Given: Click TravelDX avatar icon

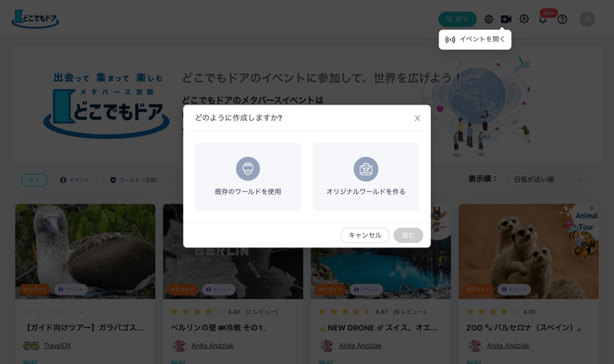Looking at the screenshot, I should point(31,346).
